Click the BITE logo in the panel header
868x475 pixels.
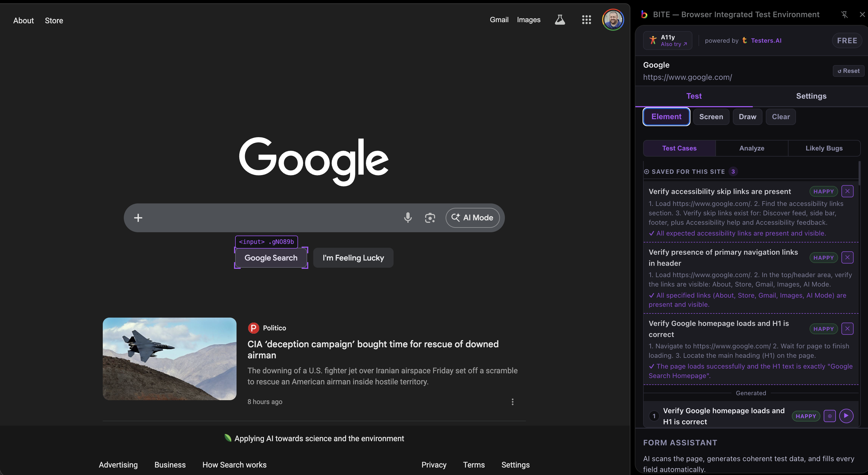[644, 14]
